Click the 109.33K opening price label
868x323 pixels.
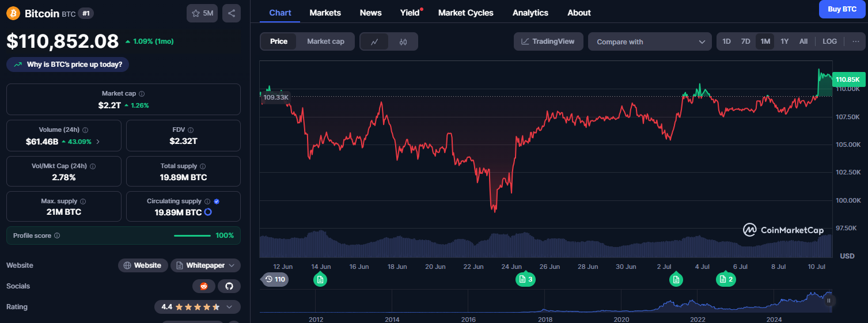(x=275, y=97)
